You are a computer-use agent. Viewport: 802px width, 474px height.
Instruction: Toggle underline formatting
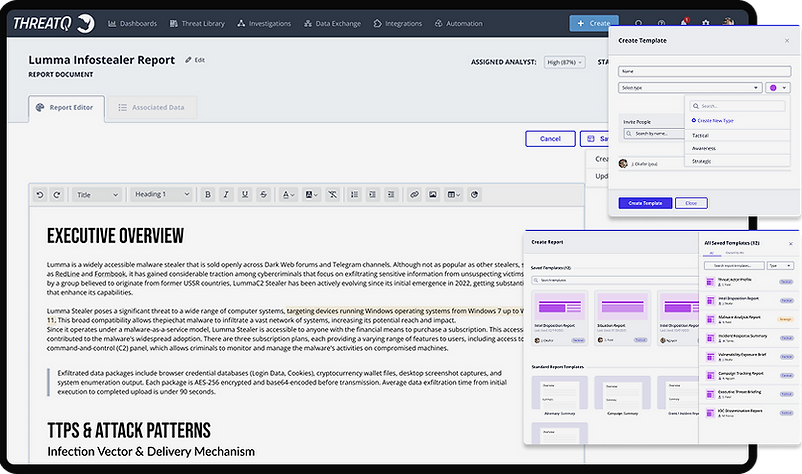click(245, 195)
